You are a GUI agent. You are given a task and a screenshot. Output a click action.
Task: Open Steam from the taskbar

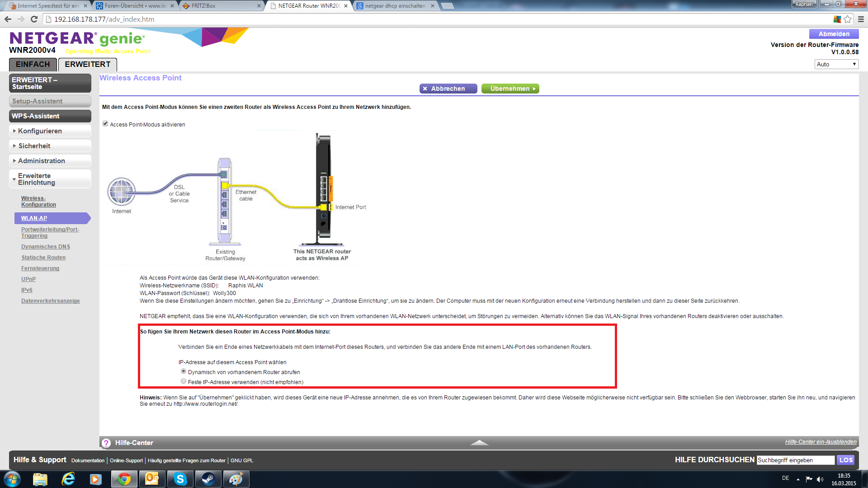click(208, 479)
